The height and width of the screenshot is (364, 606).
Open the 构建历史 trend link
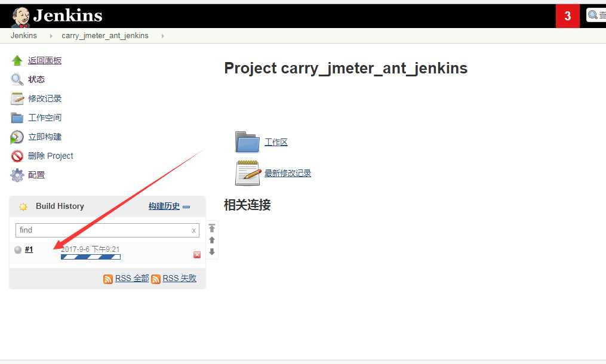[164, 206]
